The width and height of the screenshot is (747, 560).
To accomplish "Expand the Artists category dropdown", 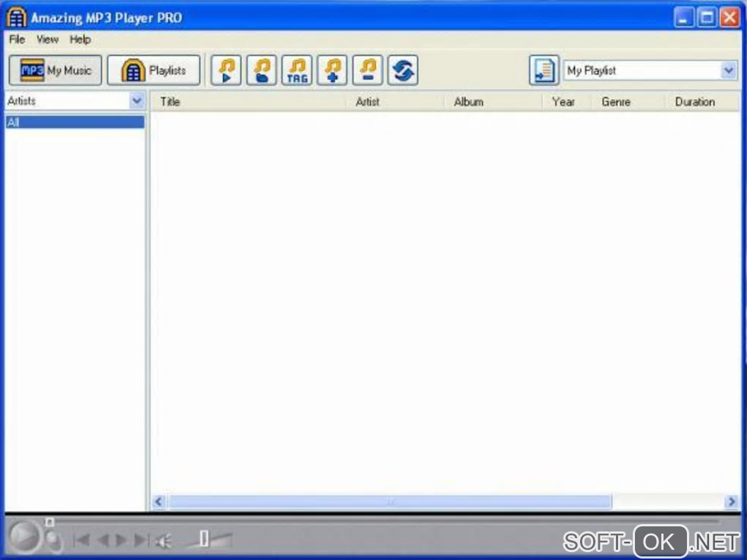I will 137,101.
